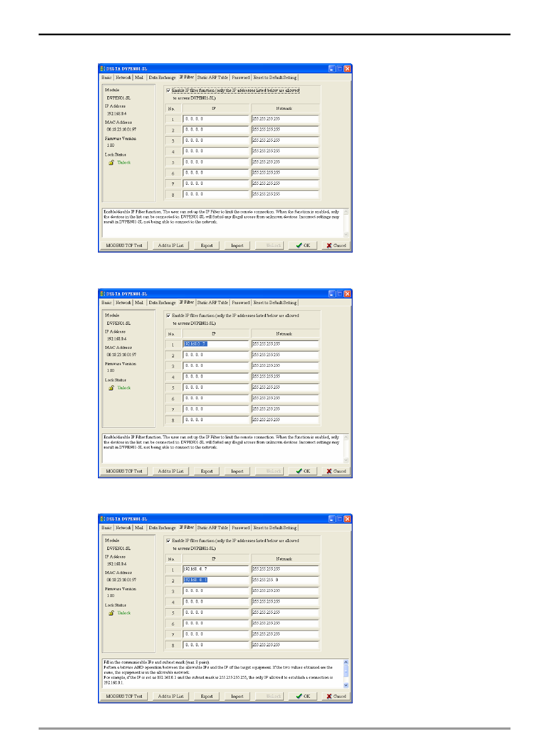Viewport: 534px width, 756px height.
Task: Open the Static ARP Table tab in the bottom dialog
Action: tap(213, 528)
